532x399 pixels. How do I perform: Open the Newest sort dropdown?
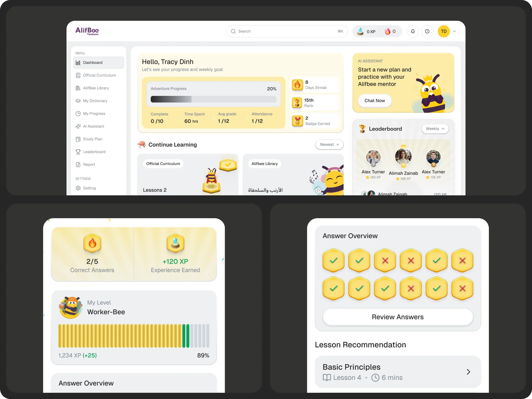coord(329,144)
